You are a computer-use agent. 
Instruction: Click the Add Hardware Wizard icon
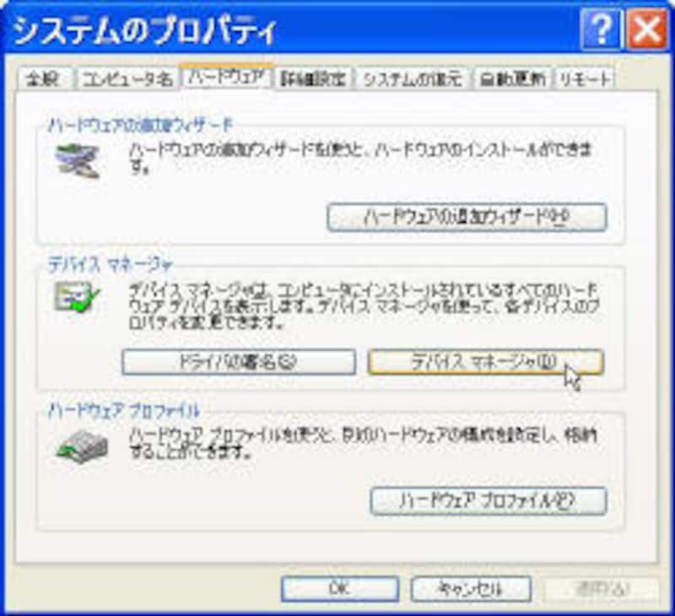[x=78, y=161]
